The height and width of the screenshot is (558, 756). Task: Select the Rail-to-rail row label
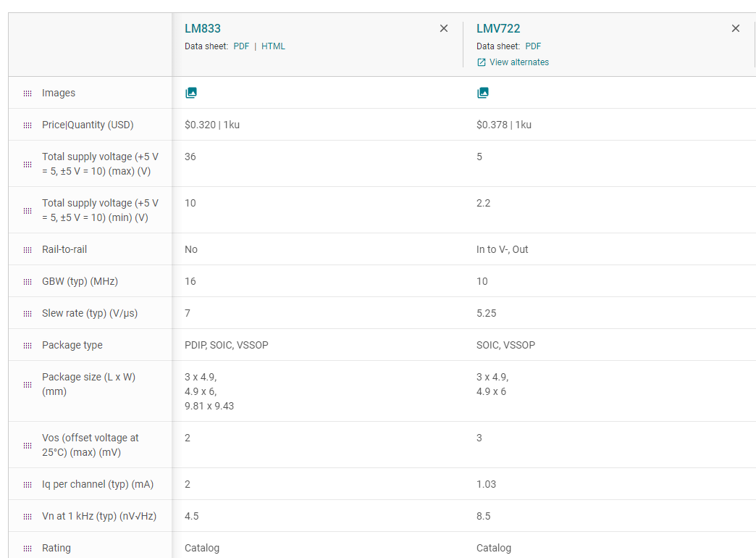(64, 249)
